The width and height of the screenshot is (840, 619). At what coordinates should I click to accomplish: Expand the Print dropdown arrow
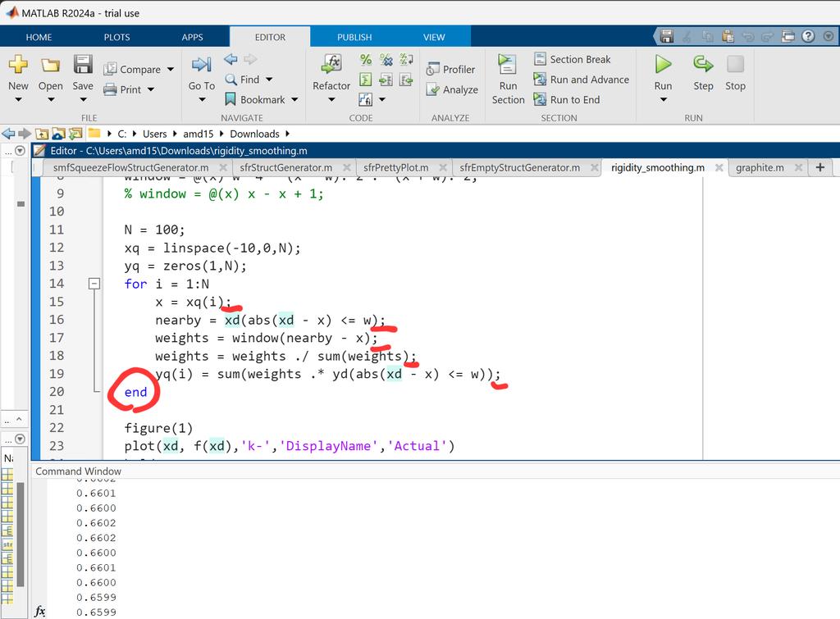(x=151, y=89)
